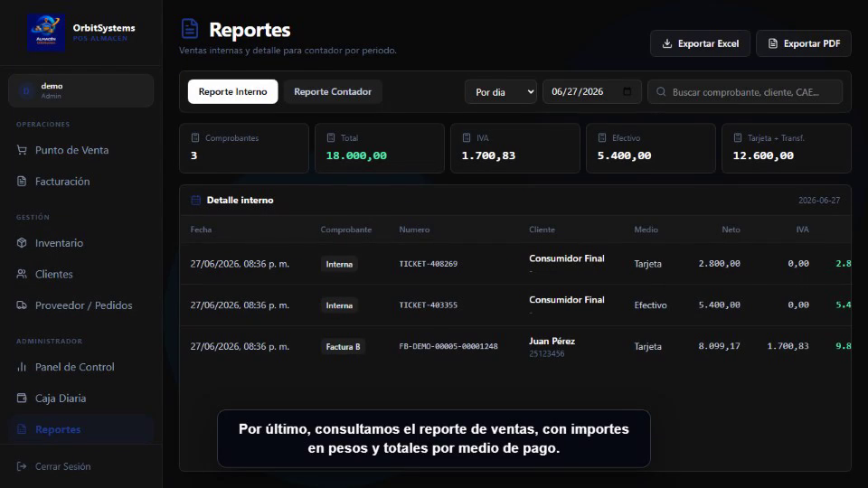Click file icon in Exportar PDF
The image size is (868, 488).
pyautogui.click(x=773, y=43)
